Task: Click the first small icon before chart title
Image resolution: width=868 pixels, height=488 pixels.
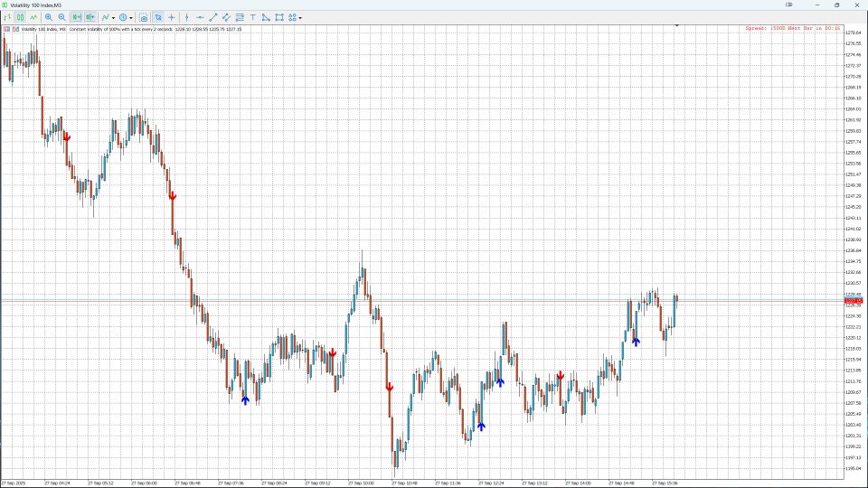Action: click(6, 29)
